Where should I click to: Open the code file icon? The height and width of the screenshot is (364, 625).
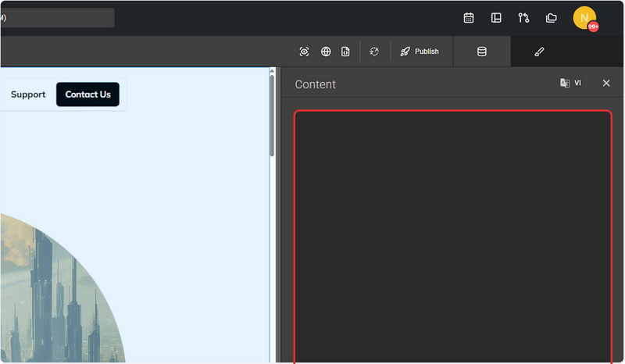[345, 52]
